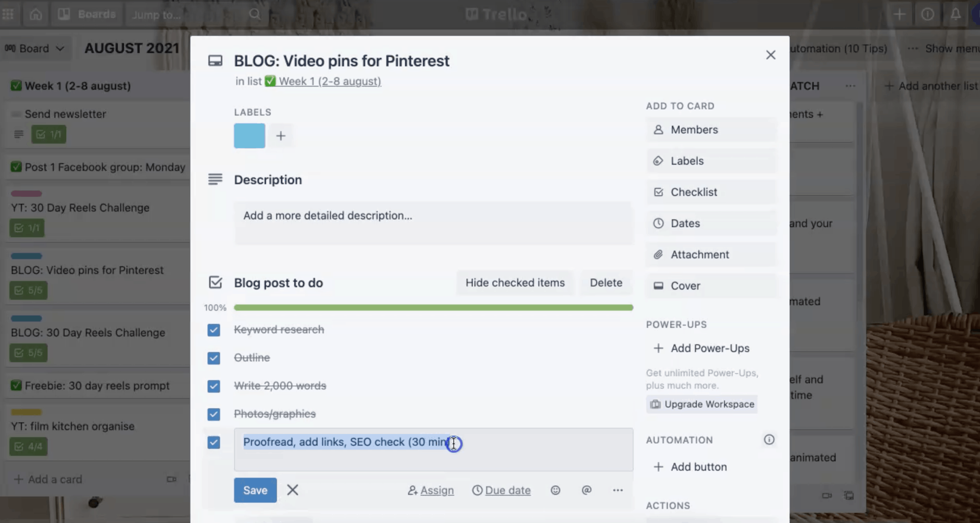The width and height of the screenshot is (980, 523).
Task: Click Hide checked items button
Action: pyautogui.click(x=515, y=283)
